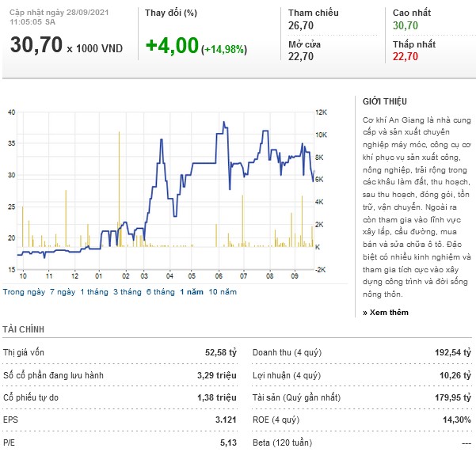Click the profit value '10,26 tỷ'
The image size is (476, 452).
point(455,375)
